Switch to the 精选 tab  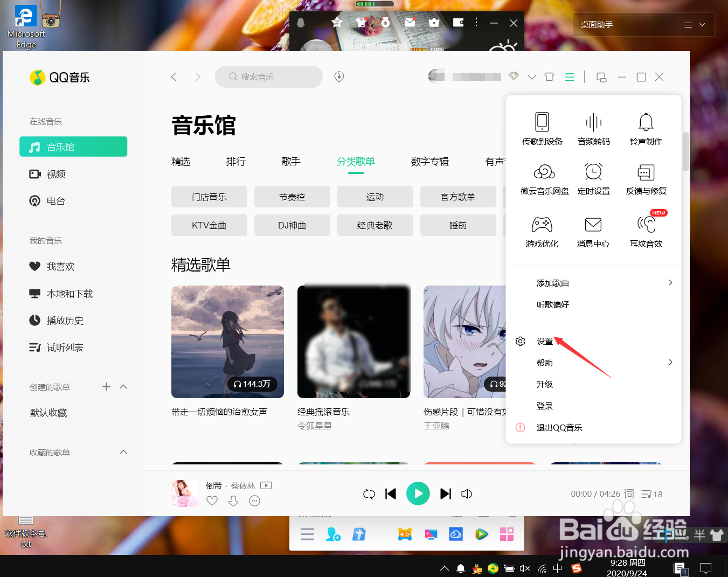pyautogui.click(x=181, y=162)
